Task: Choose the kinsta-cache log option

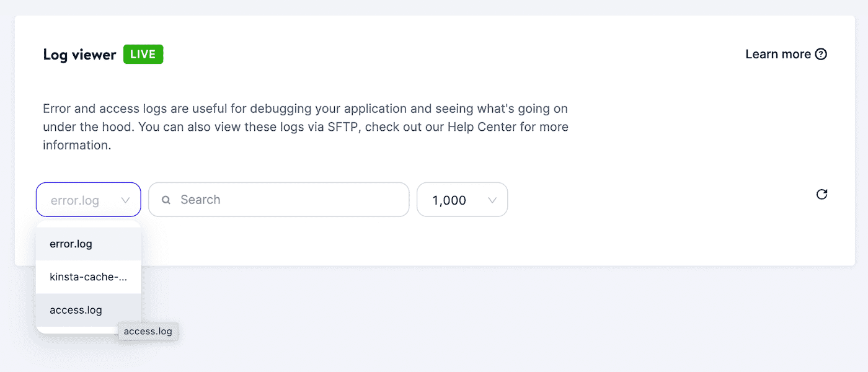Action: pyautogui.click(x=89, y=277)
